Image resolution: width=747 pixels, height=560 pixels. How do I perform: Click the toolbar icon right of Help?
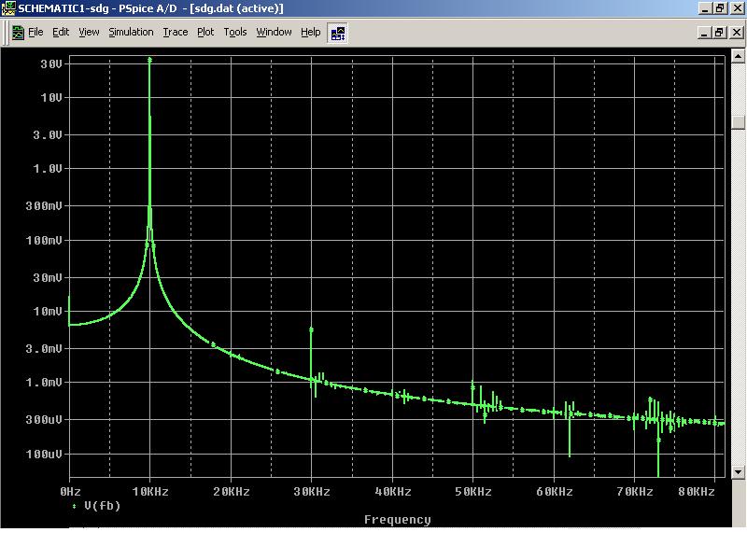[338, 34]
